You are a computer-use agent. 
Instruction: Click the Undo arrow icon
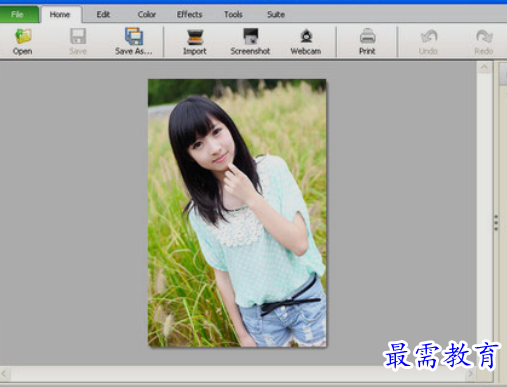tap(428, 37)
